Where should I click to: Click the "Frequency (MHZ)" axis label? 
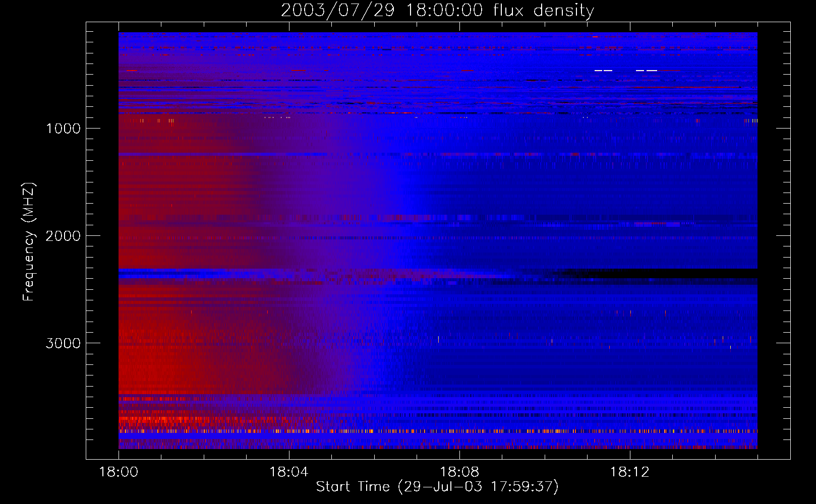28,242
